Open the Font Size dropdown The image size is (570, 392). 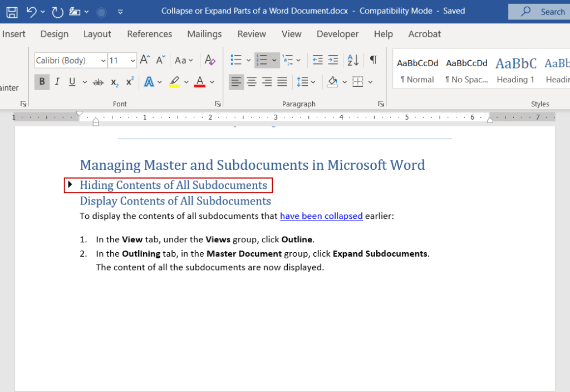click(132, 60)
